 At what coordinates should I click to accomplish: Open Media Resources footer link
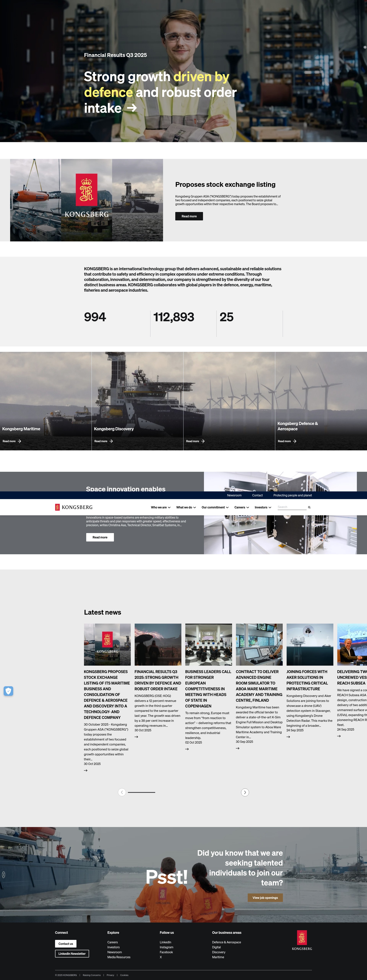click(119, 957)
